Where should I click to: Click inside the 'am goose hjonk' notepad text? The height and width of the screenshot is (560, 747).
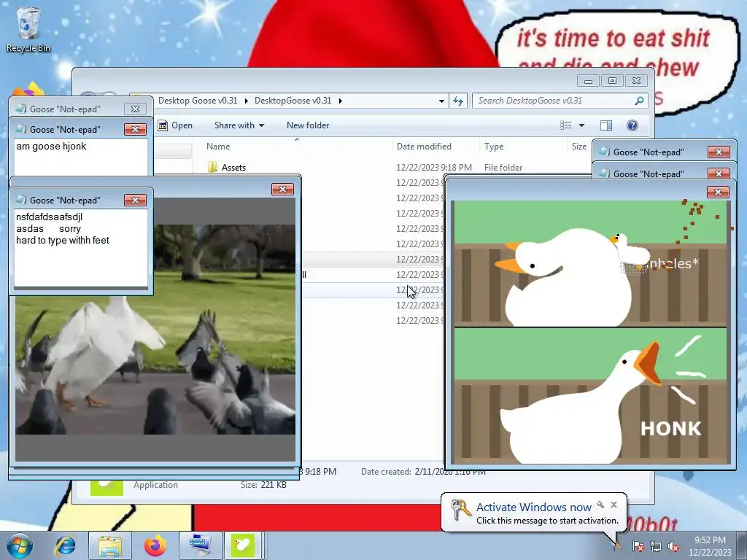pyautogui.click(x=52, y=146)
